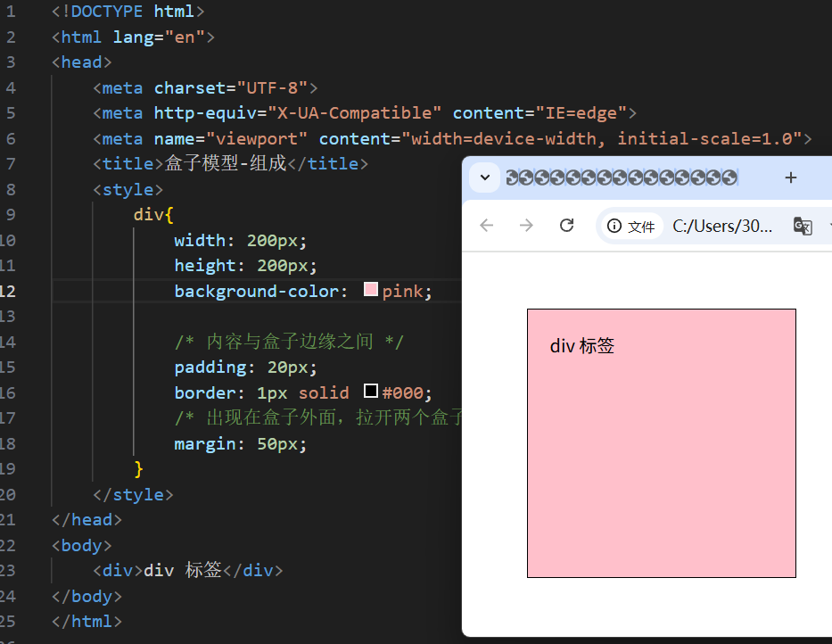The width and height of the screenshot is (832, 644).
Task: Click the translate page icon
Action: (803, 227)
